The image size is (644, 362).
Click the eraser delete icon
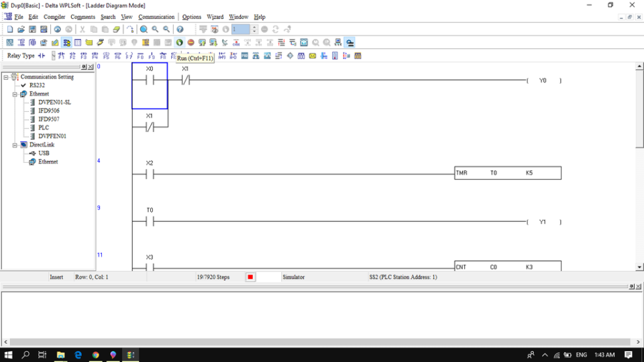pyautogui.click(x=117, y=29)
